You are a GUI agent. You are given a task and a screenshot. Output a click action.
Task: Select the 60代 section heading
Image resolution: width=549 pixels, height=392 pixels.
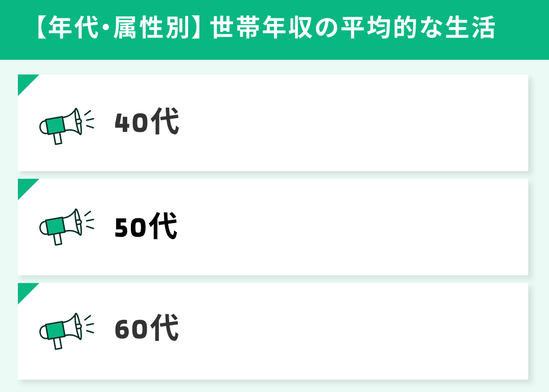pyautogui.click(x=147, y=329)
